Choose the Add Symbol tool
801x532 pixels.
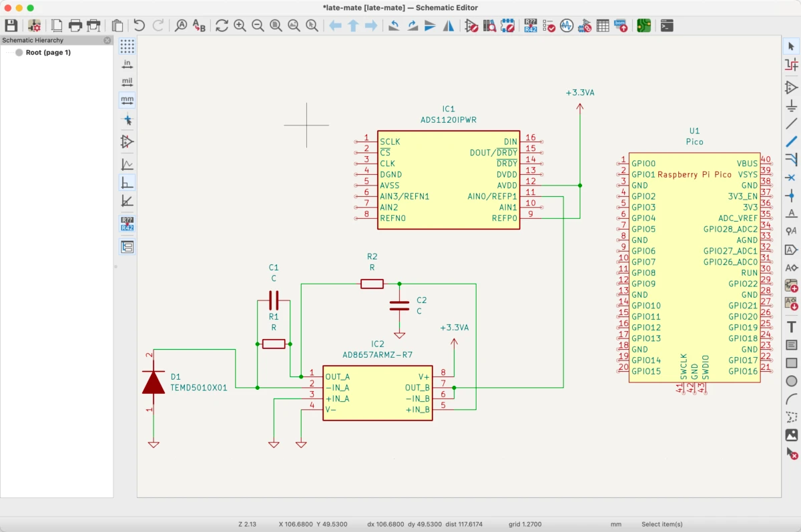[x=792, y=87]
